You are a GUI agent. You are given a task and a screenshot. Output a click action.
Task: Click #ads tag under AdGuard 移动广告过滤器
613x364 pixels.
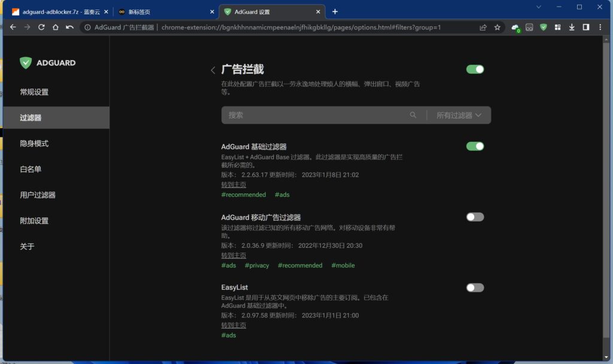[229, 265]
